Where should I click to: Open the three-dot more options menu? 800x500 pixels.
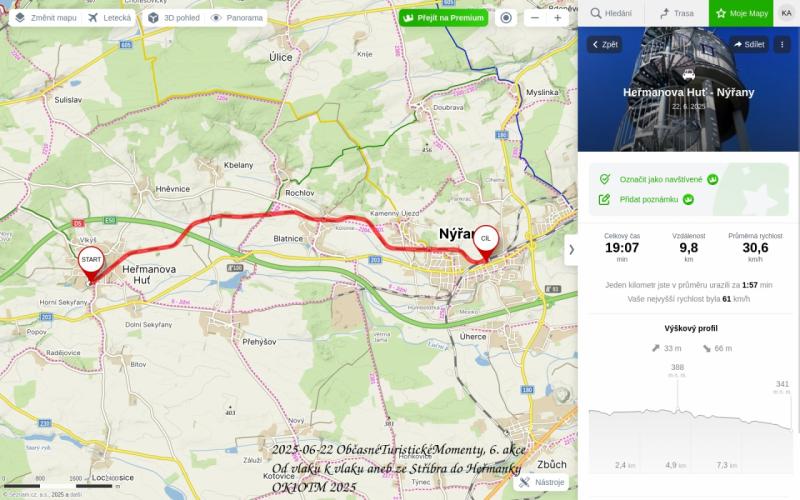782,44
